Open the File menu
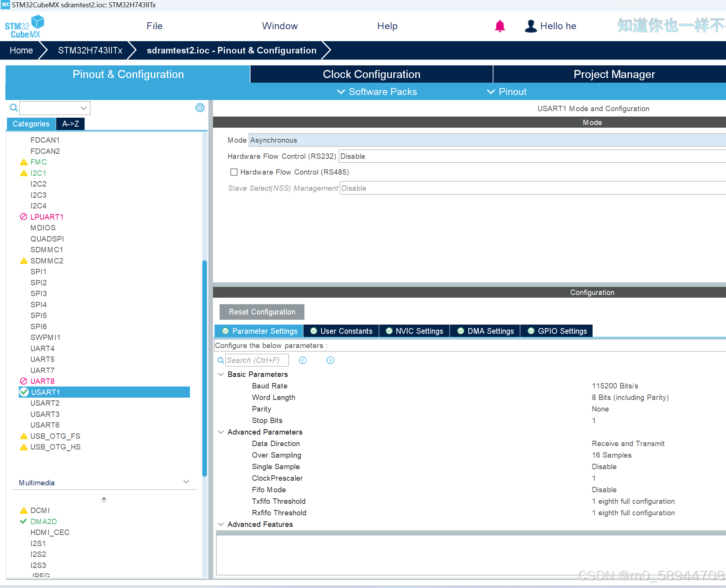This screenshot has height=588, width=726. pyautogui.click(x=155, y=26)
